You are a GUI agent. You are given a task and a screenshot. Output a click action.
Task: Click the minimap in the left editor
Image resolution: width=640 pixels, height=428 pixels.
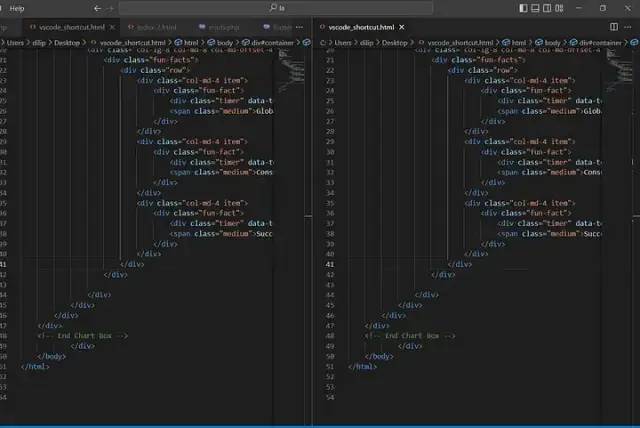coord(291,71)
